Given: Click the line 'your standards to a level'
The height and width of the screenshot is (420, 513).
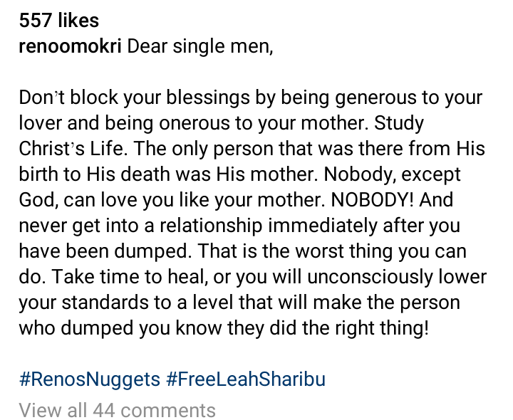Looking at the screenshot, I should pyautogui.click(x=239, y=302).
